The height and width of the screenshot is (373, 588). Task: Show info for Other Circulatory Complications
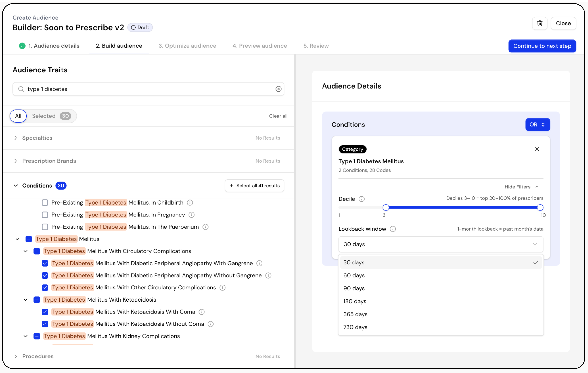(222, 288)
